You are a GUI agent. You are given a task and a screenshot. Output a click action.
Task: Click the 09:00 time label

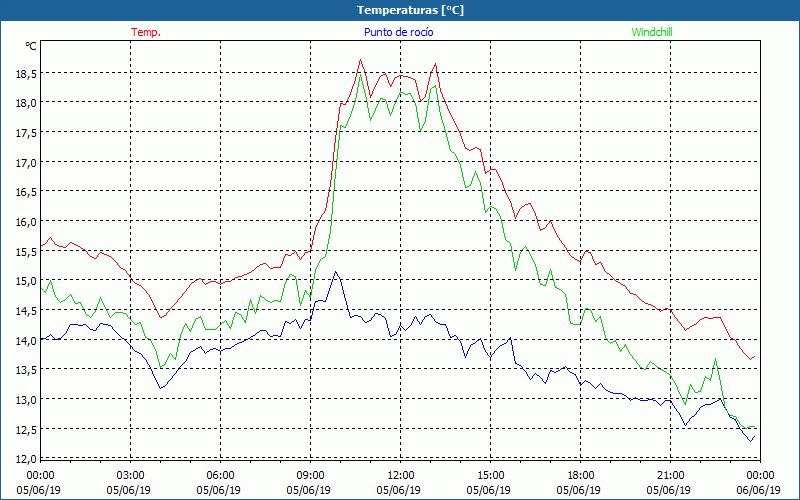coord(311,476)
